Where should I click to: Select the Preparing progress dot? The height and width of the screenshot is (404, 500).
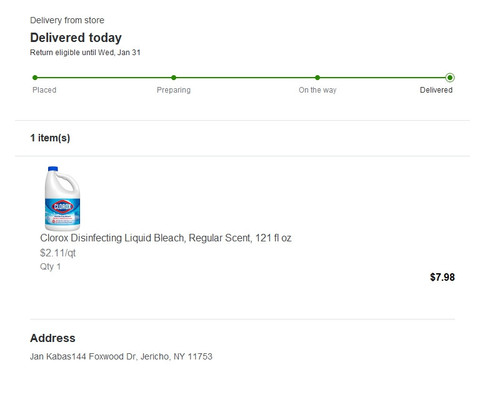click(x=174, y=78)
